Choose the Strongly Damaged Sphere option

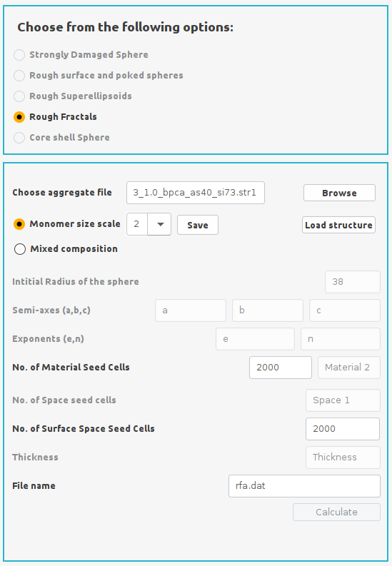point(19,55)
